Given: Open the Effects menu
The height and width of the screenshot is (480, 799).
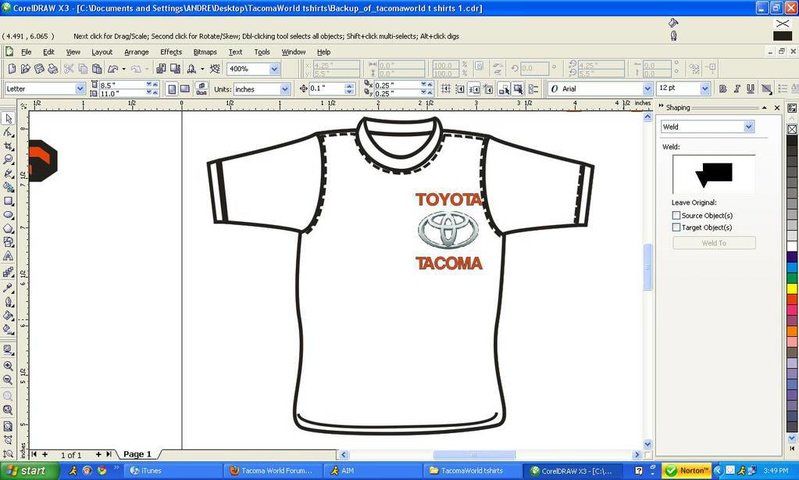Looking at the screenshot, I should coord(171,52).
